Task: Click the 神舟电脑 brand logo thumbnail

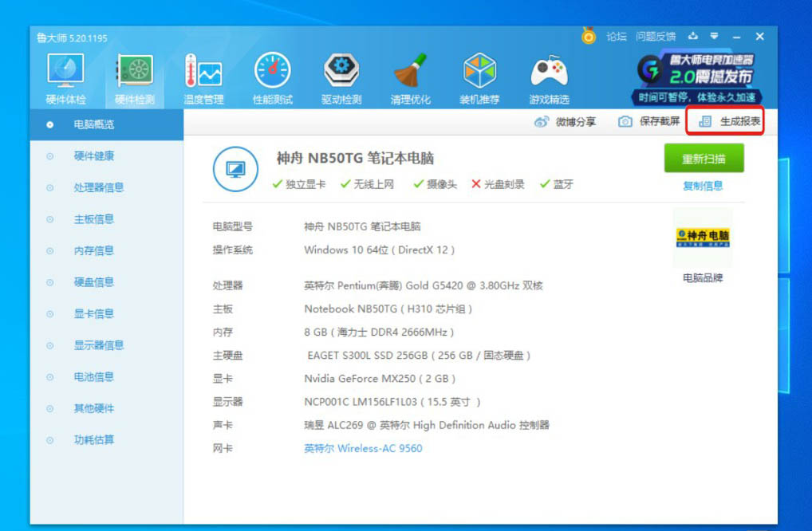Action: point(703,237)
